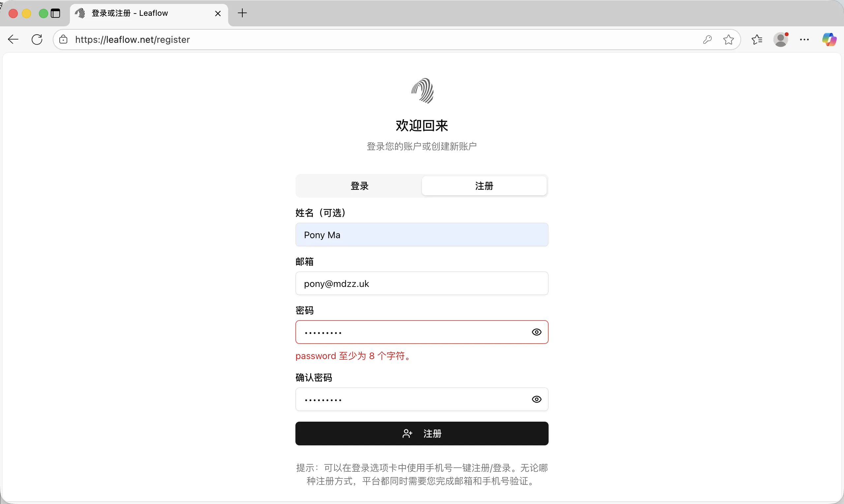Open the browser profile avatar
This screenshot has width=844, height=504.
tap(781, 40)
